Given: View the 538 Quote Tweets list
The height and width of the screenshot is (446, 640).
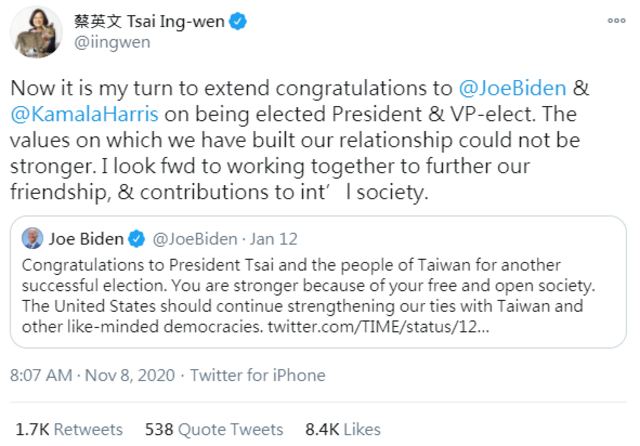Looking at the screenshot, I should pyautogui.click(x=213, y=429).
